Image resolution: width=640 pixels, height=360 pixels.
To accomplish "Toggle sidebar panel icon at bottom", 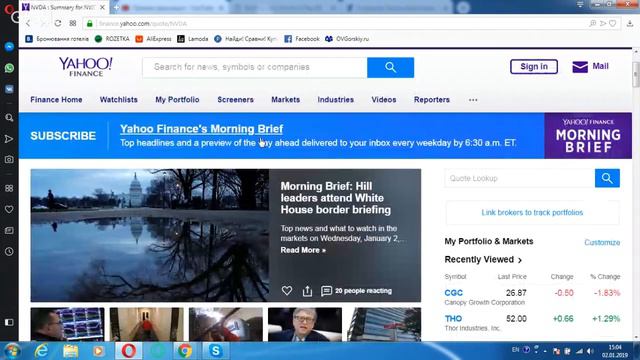I will (x=9, y=322).
